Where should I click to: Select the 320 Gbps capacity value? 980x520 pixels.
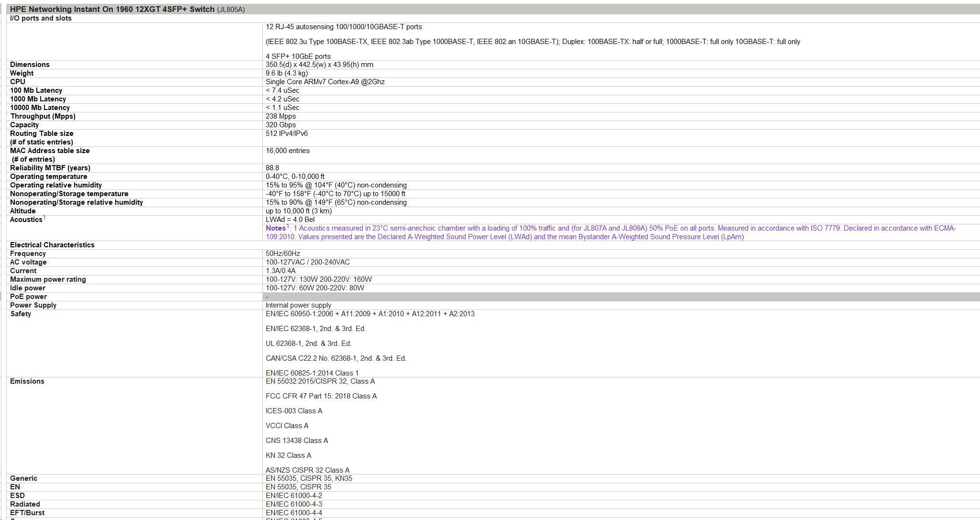[281, 125]
